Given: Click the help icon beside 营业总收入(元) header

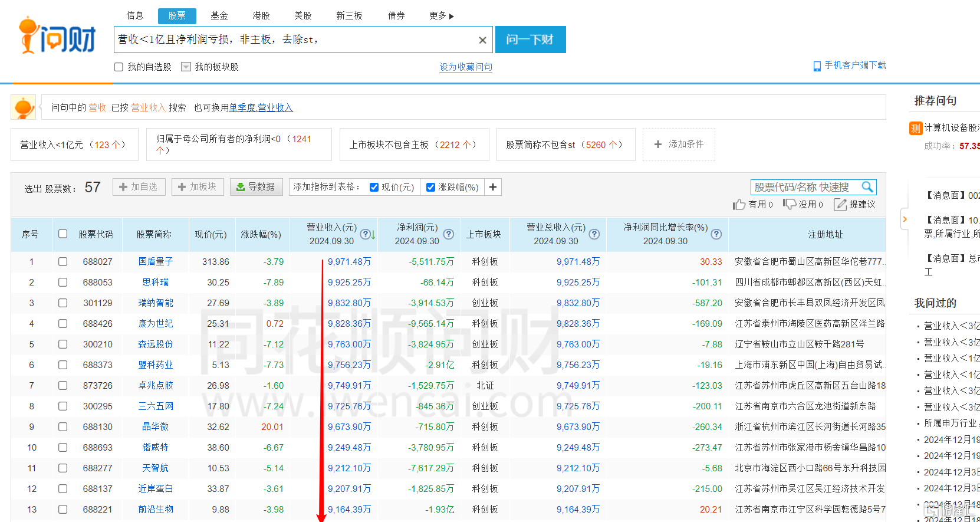Looking at the screenshot, I should point(594,234).
